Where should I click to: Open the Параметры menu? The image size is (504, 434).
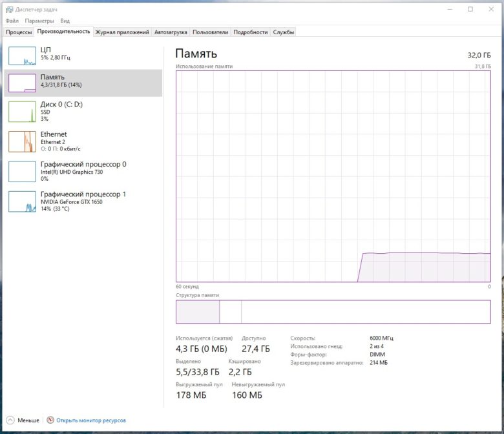pyautogui.click(x=39, y=21)
